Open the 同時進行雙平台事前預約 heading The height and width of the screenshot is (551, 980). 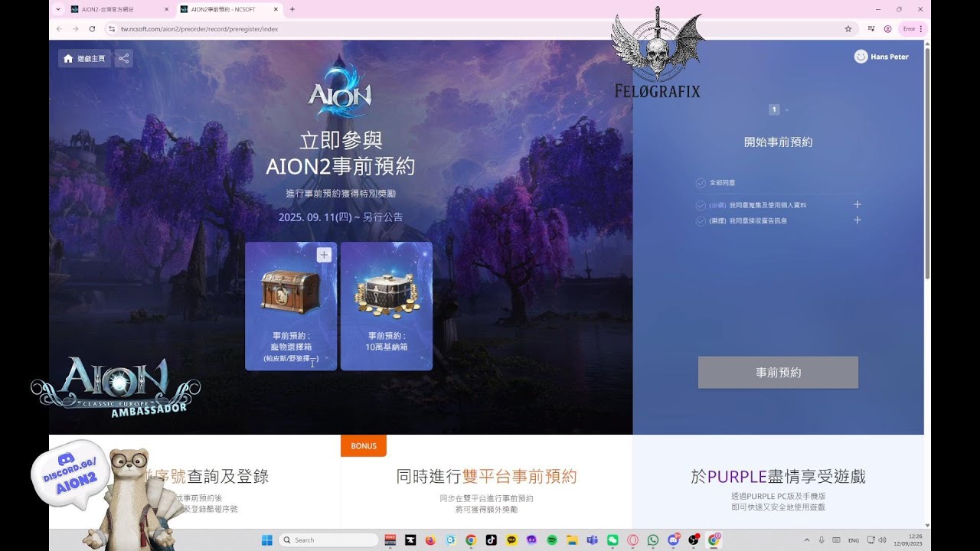[x=486, y=477]
